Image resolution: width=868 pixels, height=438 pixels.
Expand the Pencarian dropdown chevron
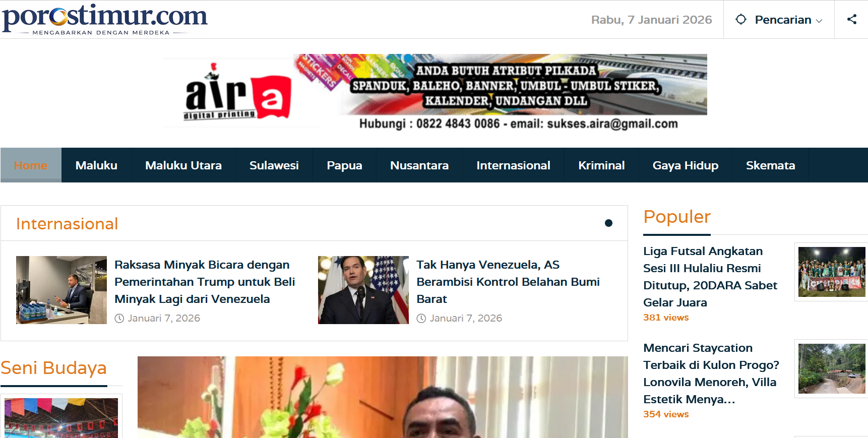pyautogui.click(x=819, y=20)
